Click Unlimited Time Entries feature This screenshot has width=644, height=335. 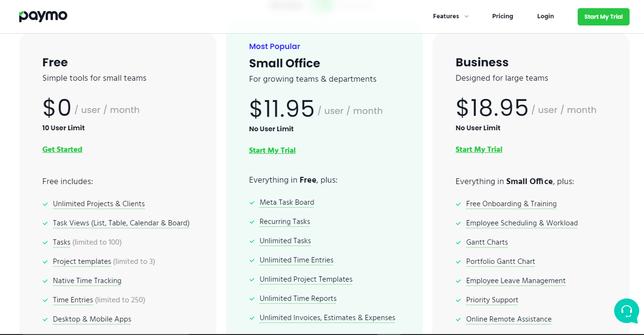tap(296, 260)
